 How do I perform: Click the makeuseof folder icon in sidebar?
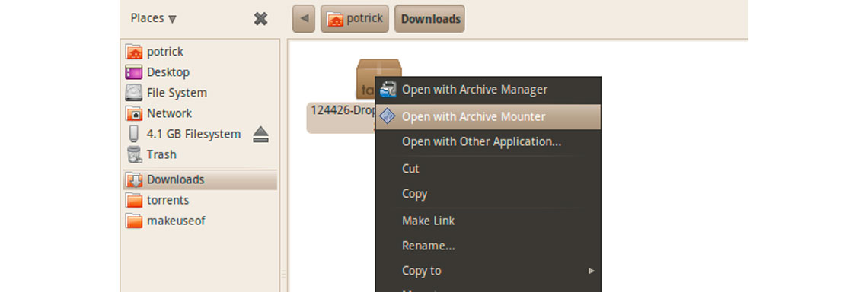pos(134,221)
